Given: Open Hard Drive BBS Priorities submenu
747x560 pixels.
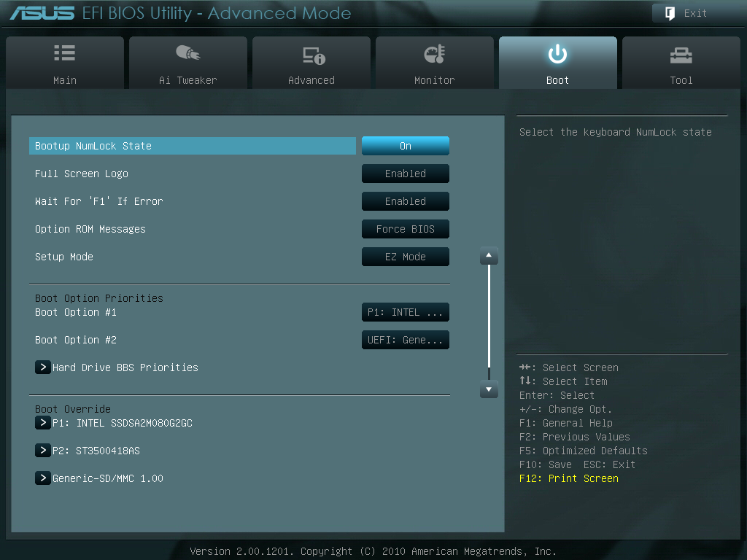Looking at the screenshot, I should (125, 367).
